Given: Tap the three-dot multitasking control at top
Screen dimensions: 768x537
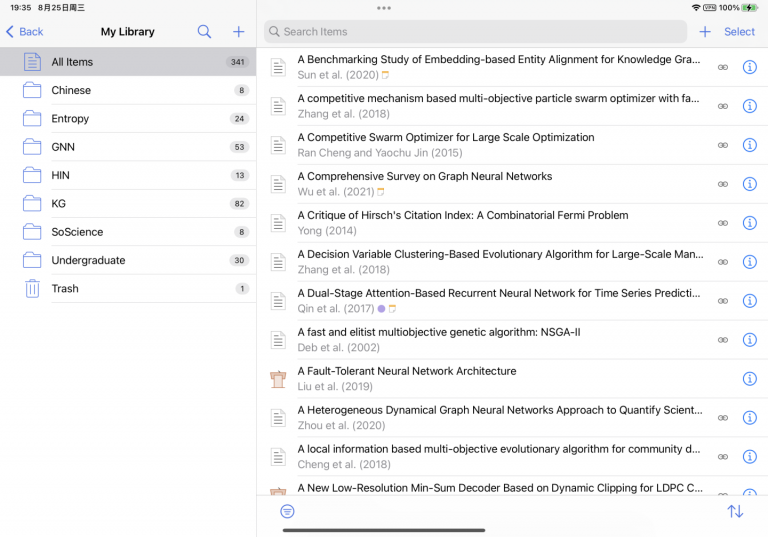Looking at the screenshot, I should click(x=384, y=8).
